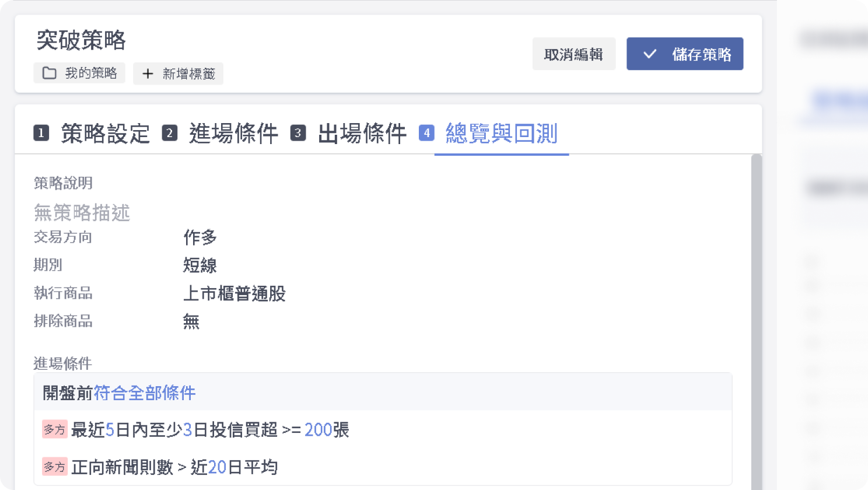Click the 符合全部條件 link

(x=145, y=393)
